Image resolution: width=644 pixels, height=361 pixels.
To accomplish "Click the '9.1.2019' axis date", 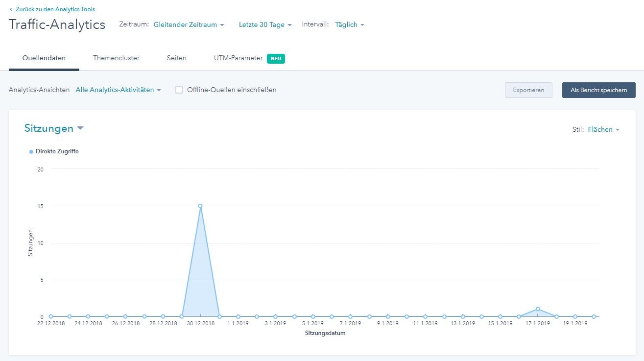I will click(388, 324).
